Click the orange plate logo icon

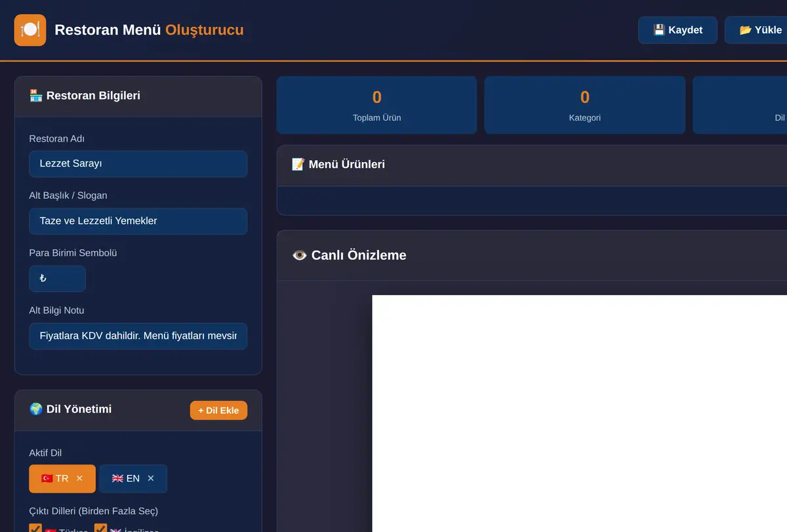30,30
